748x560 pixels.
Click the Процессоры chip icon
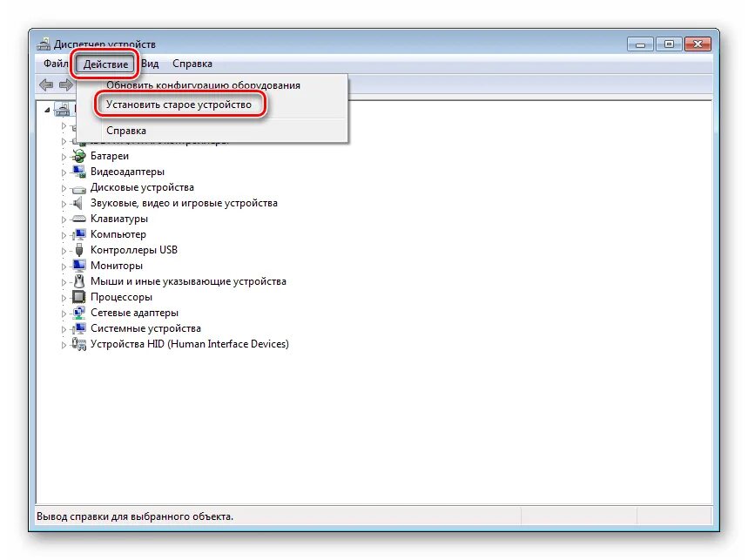78,297
